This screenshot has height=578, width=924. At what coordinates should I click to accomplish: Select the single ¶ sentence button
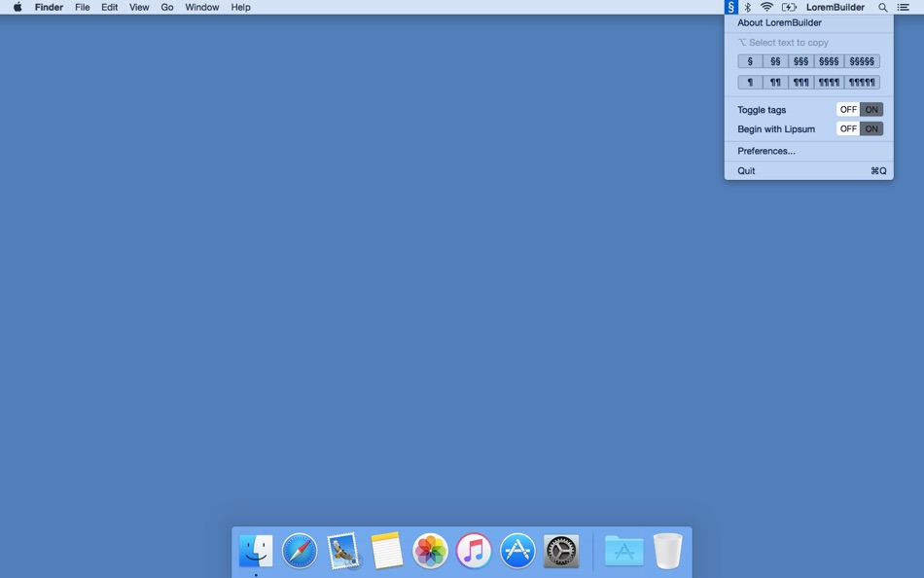pos(749,82)
